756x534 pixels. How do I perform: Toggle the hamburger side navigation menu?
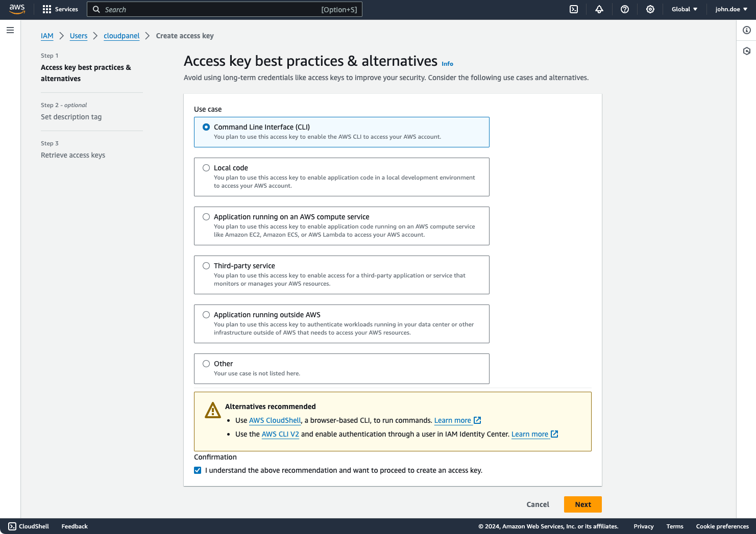pyautogui.click(x=10, y=30)
